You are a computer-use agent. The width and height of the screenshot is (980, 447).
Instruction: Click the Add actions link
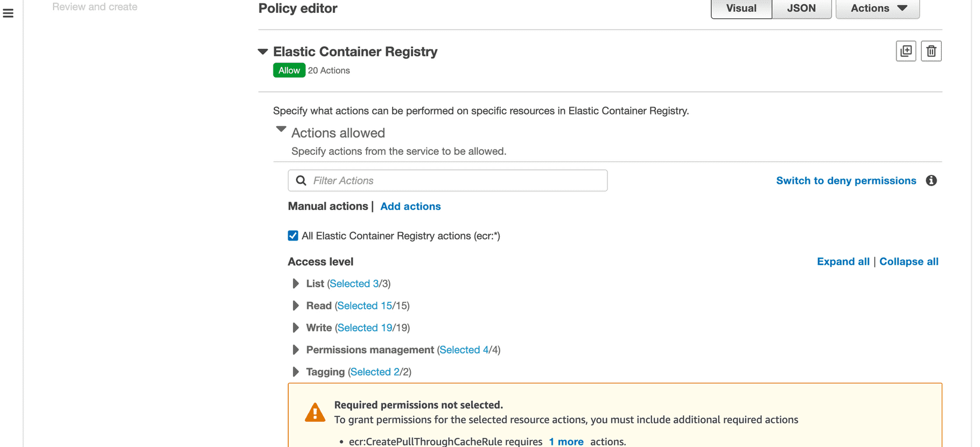410,206
